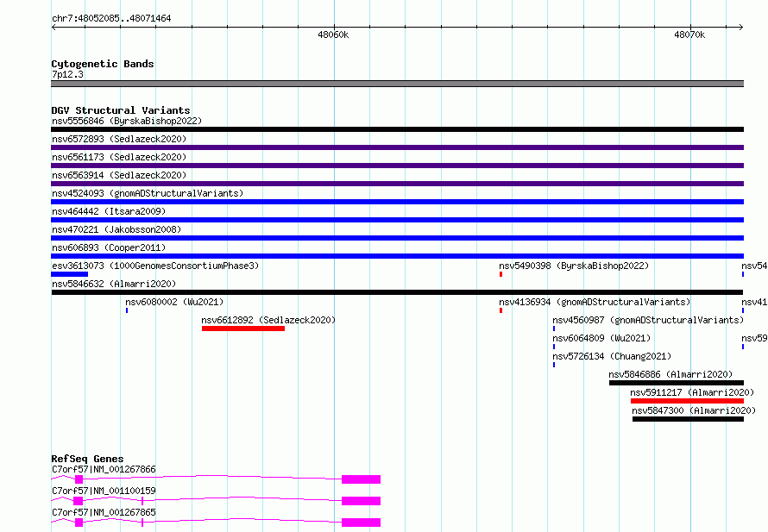The image size is (768, 532).
Task: Select the nsv6572893 (Sedlazeck2020) purple bar
Action: point(397,147)
